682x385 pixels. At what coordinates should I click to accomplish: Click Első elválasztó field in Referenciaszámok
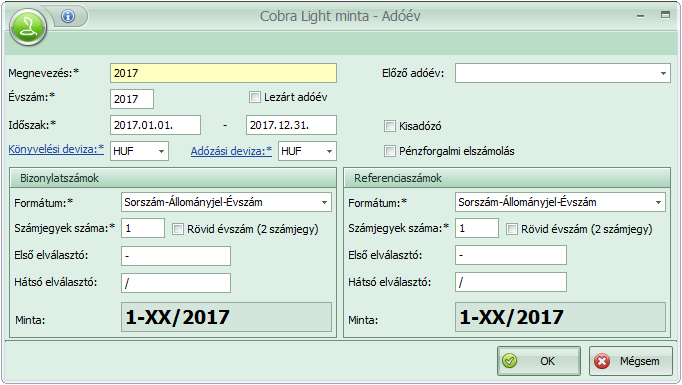point(511,255)
